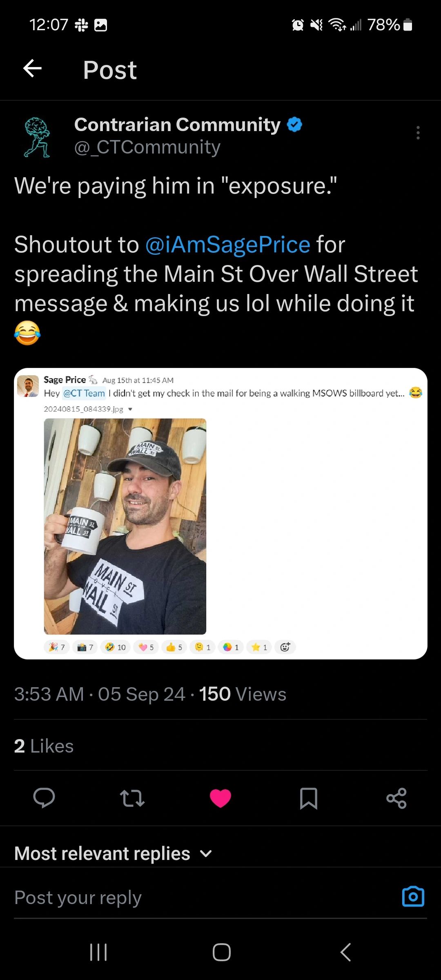Viewport: 441px width, 980px height.
Task: Tap the star reaction showing 1
Action: 258,647
